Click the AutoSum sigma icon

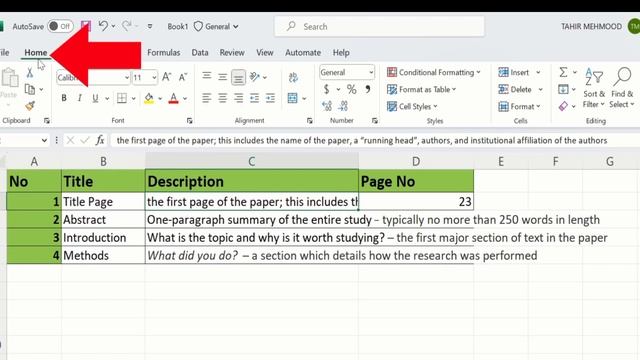[563, 72]
